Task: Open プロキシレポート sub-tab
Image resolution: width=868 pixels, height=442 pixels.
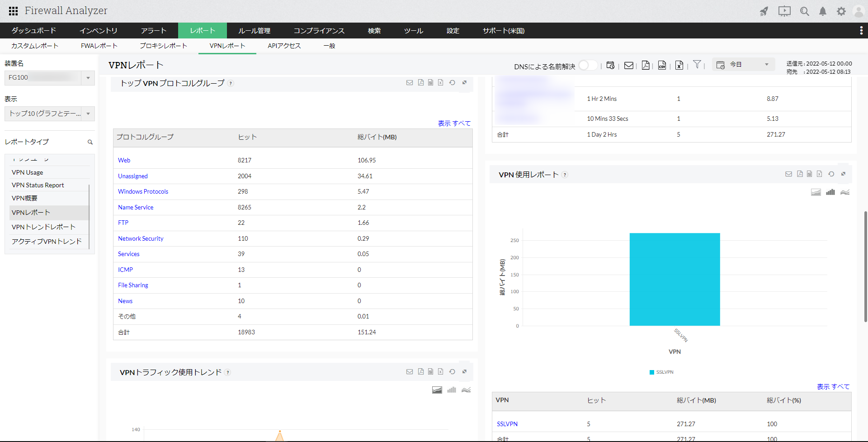Action: pyautogui.click(x=163, y=46)
